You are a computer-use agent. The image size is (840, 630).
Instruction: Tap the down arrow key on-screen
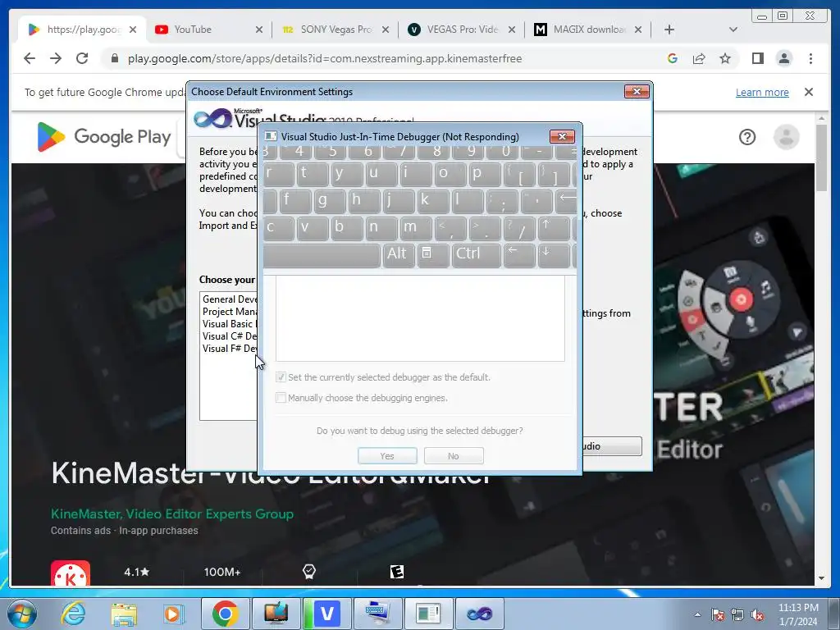pos(553,254)
